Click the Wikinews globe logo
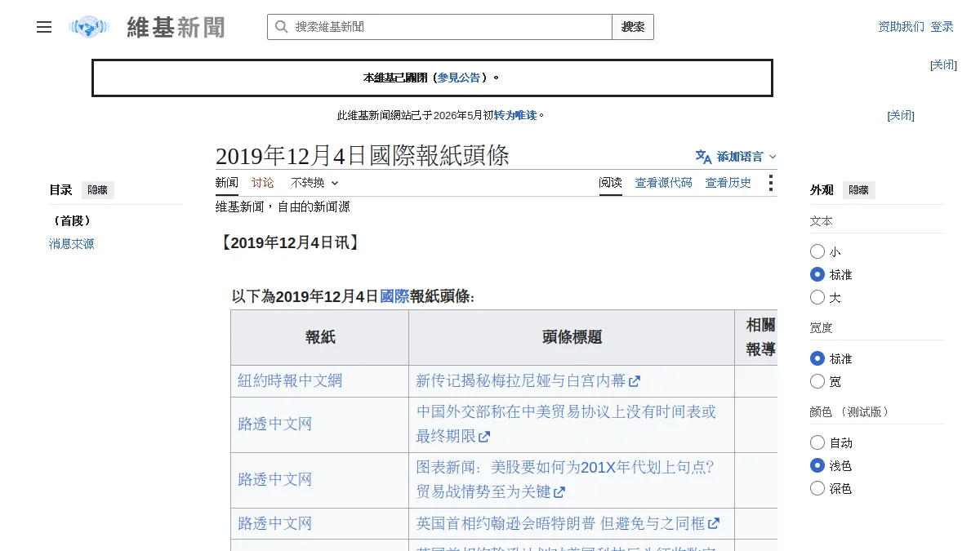Screen dimensions: 980x551 tap(89, 27)
